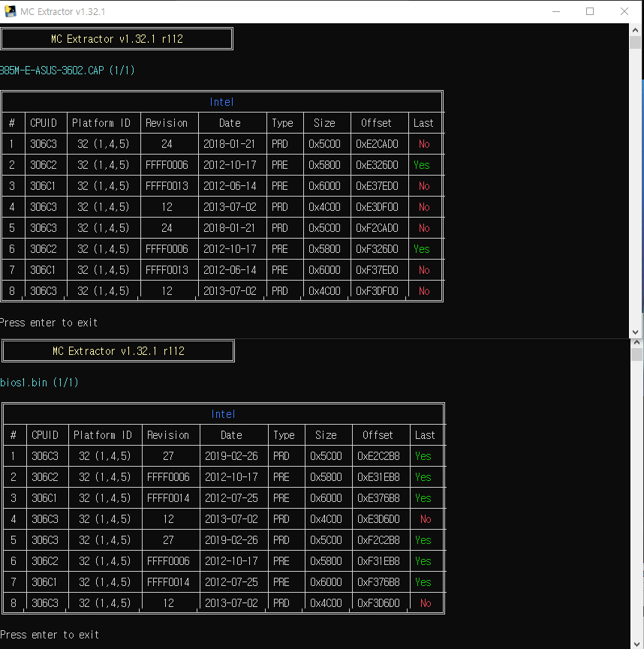
Task: Click offset 0xE37ED0 cell
Action: [377, 186]
